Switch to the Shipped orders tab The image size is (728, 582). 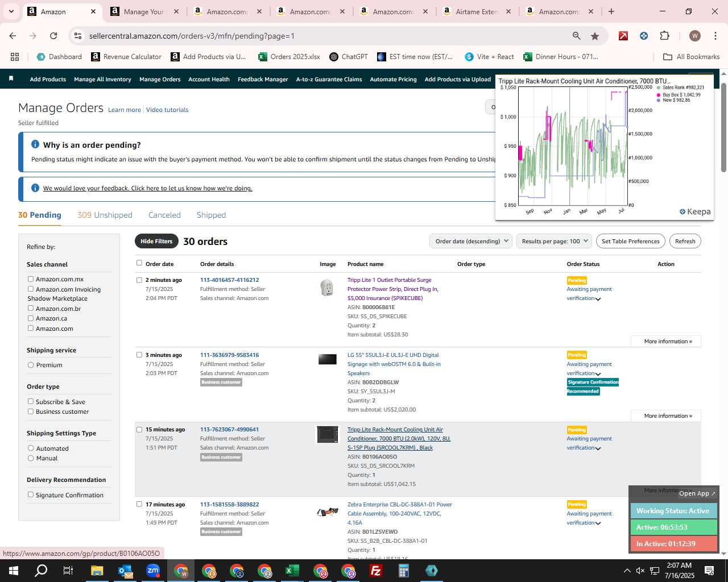click(211, 215)
